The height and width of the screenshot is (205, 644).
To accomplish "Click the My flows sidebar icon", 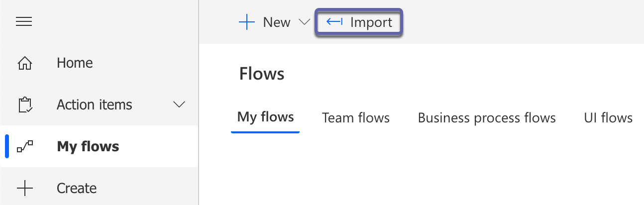I will tap(25, 147).
